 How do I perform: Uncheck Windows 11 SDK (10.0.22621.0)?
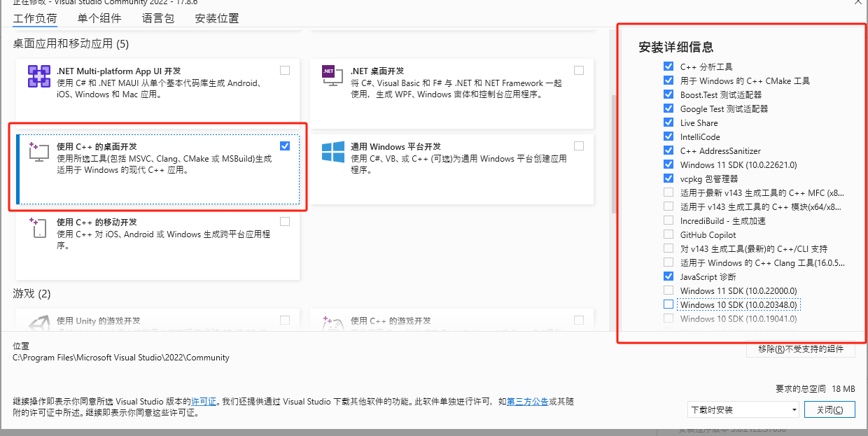pos(668,164)
